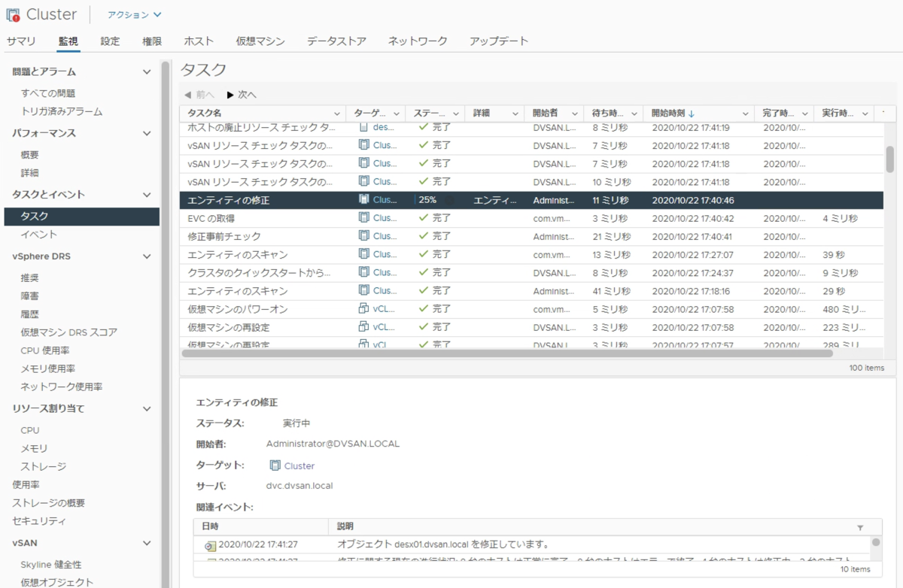This screenshot has height=588, width=903.
Task: Open the ホスト tab
Action: [x=199, y=41]
